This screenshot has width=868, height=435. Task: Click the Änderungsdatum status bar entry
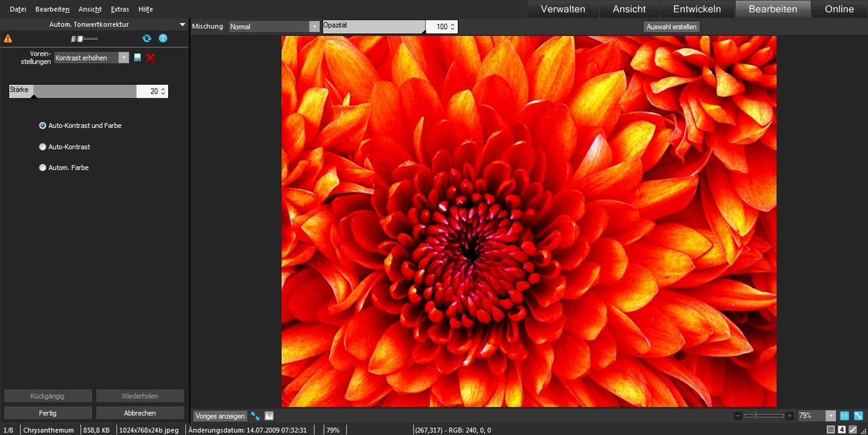(248, 430)
